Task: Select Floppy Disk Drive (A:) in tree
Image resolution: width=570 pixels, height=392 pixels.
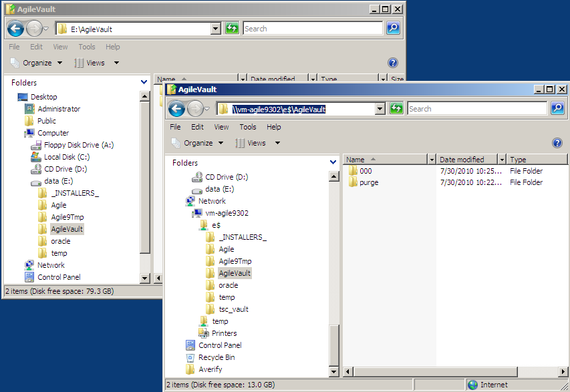Action: coord(79,145)
